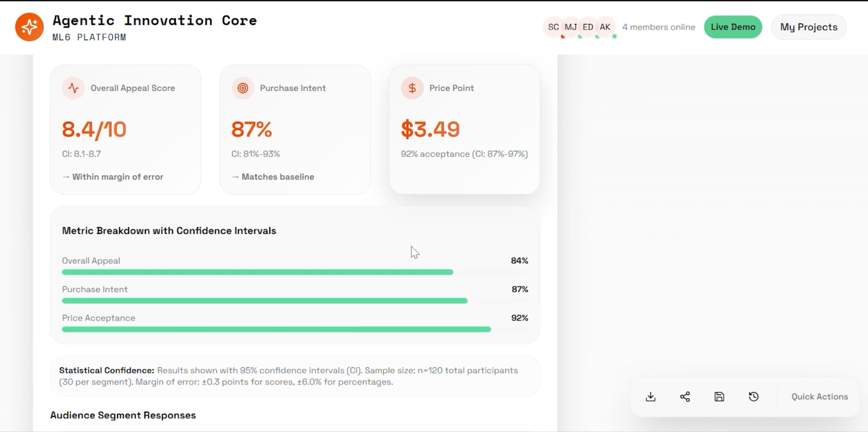Select the ED member avatar
Viewport: 868px width, 432px height.
pyautogui.click(x=588, y=27)
